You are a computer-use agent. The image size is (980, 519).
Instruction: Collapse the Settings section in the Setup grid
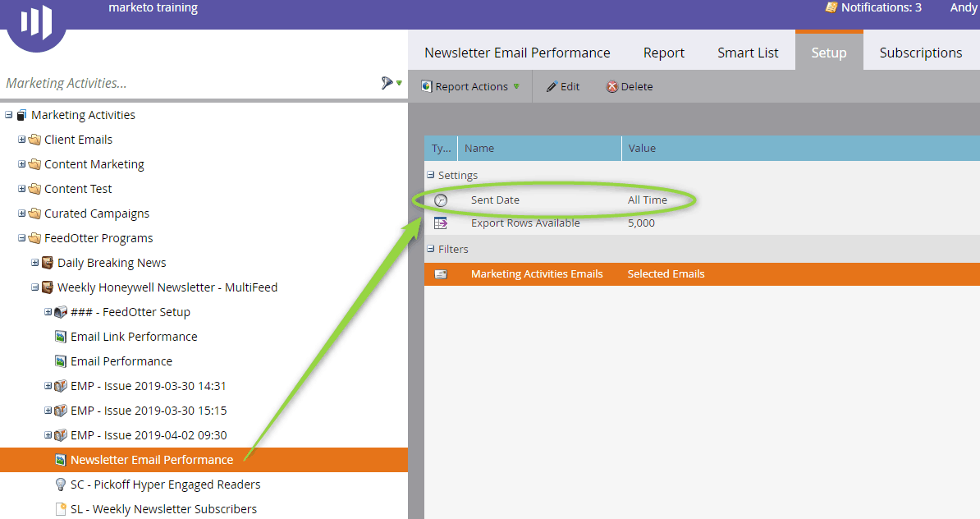tap(431, 175)
